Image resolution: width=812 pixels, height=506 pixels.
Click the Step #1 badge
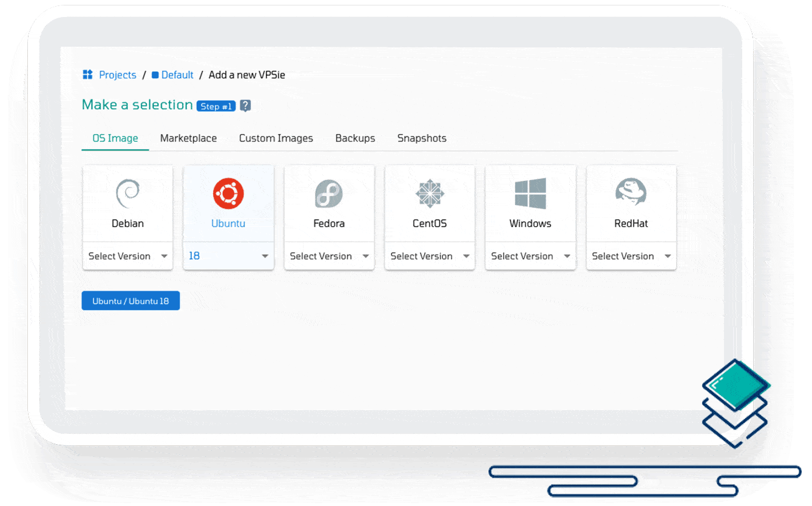tap(216, 106)
